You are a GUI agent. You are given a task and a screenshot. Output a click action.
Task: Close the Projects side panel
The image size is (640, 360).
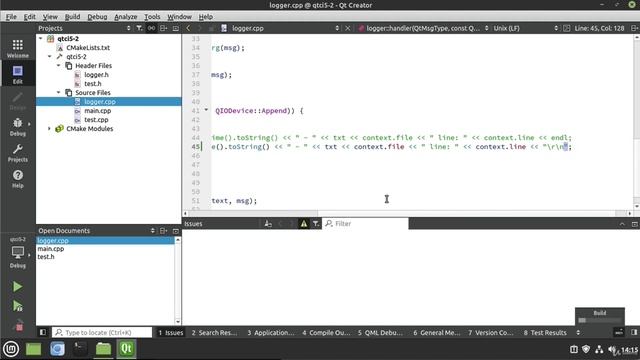pyautogui.click(x=176, y=28)
